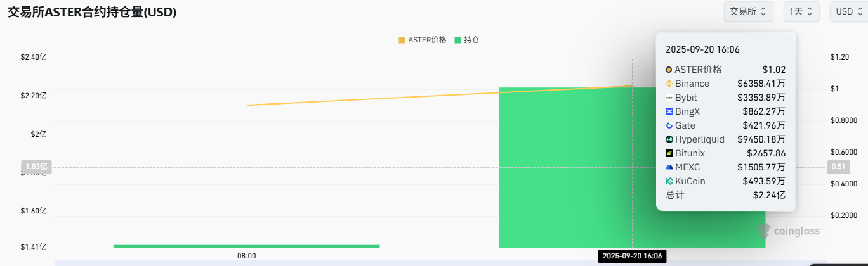Open the USD currency dropdown
The height and width of the screenshot is (266, 868).
click(848, 11)
